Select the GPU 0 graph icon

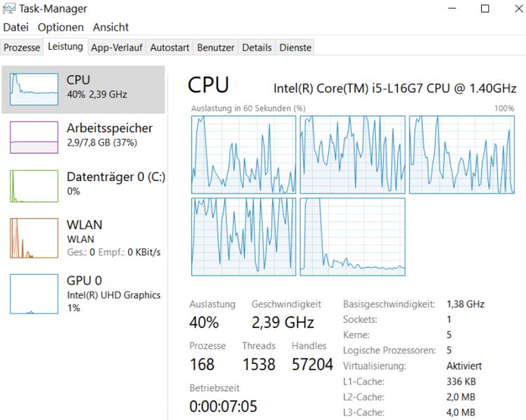tap(34, 294)
